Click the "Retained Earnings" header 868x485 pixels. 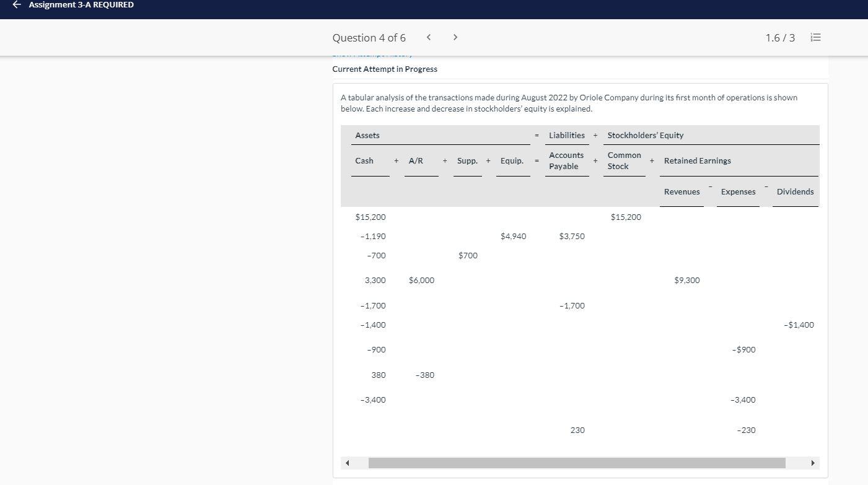point(698,160)
